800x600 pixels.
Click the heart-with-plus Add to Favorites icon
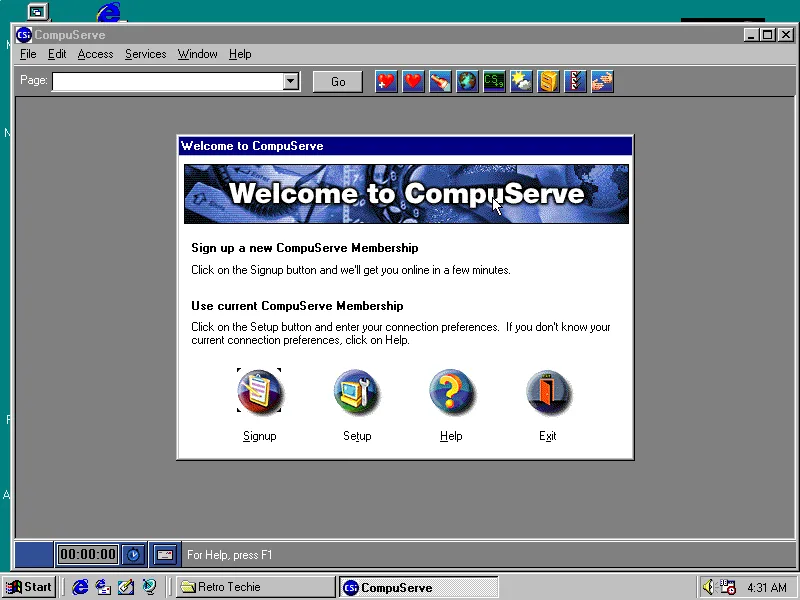[386, 82]
